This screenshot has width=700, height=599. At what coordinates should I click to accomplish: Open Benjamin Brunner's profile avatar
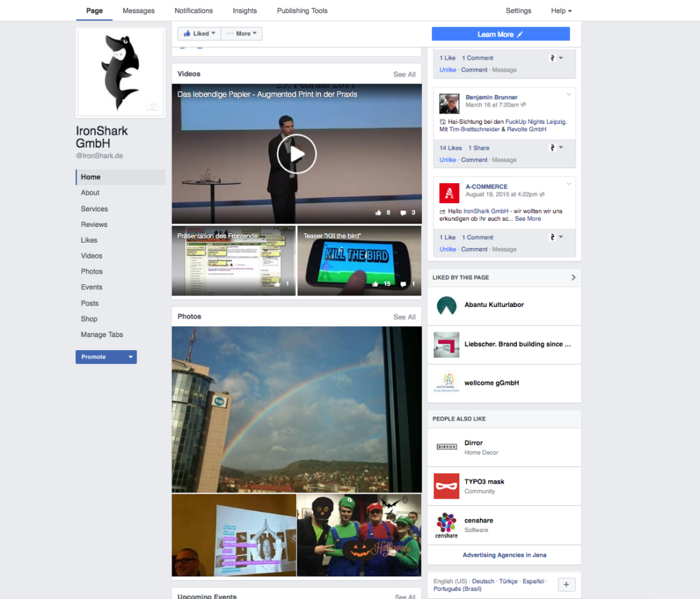(449, 104)
